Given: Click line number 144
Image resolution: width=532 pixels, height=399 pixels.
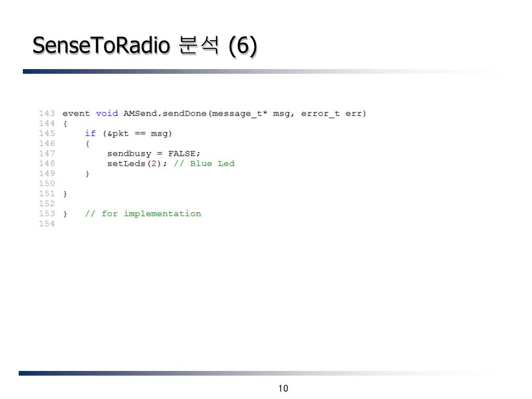Looking at the screenshot, I should pos(47,124).
